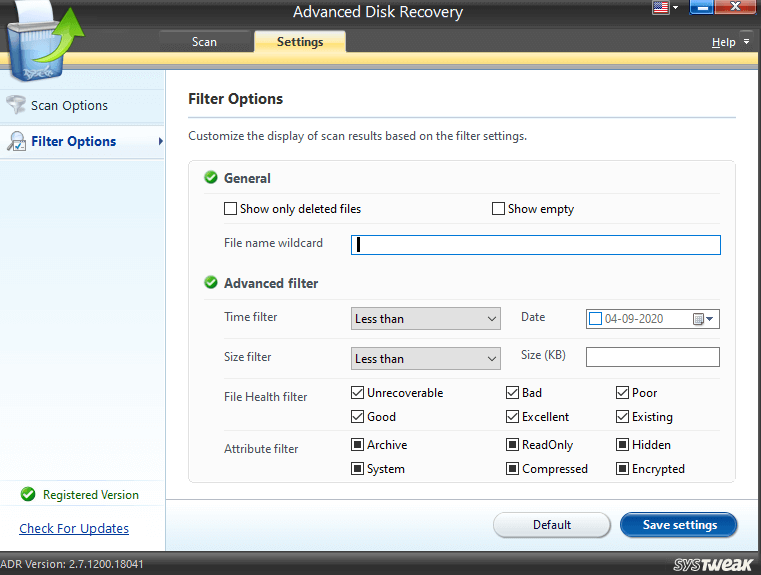Click the green check icon beside Advanced filter
Viewport: 761px width, 575px height.
[x=211, y=282]
